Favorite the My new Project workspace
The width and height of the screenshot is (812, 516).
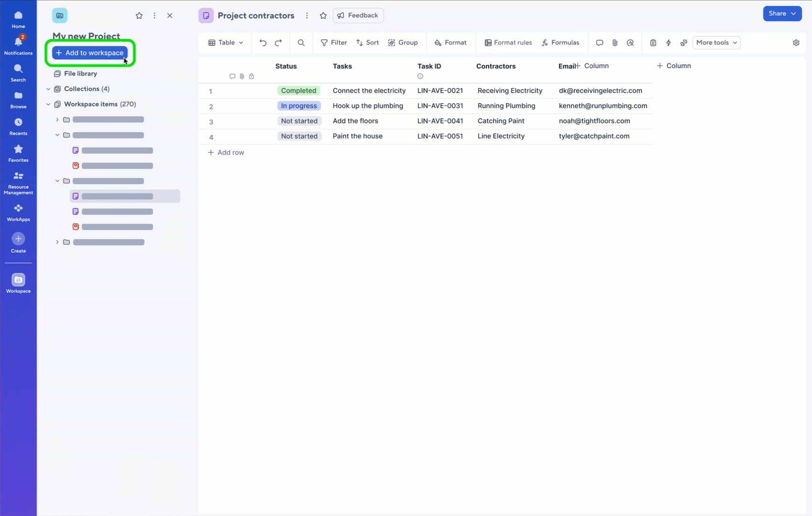[139, 15]
